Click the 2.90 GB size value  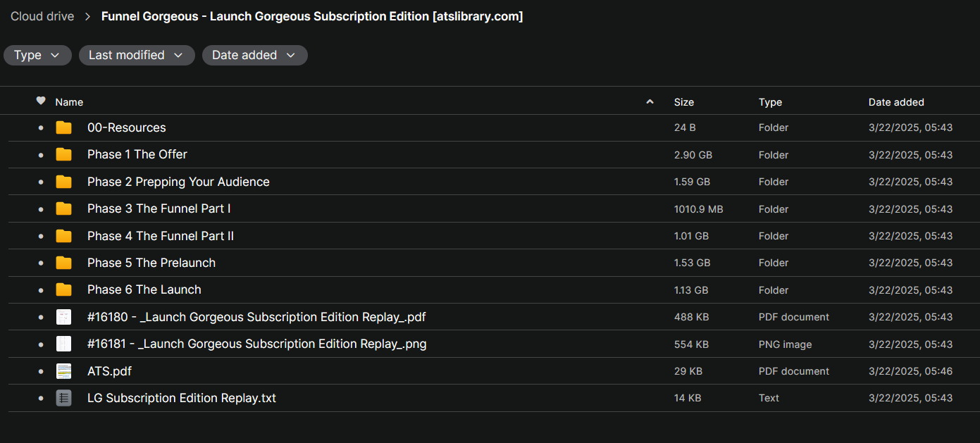click(693, 155)
